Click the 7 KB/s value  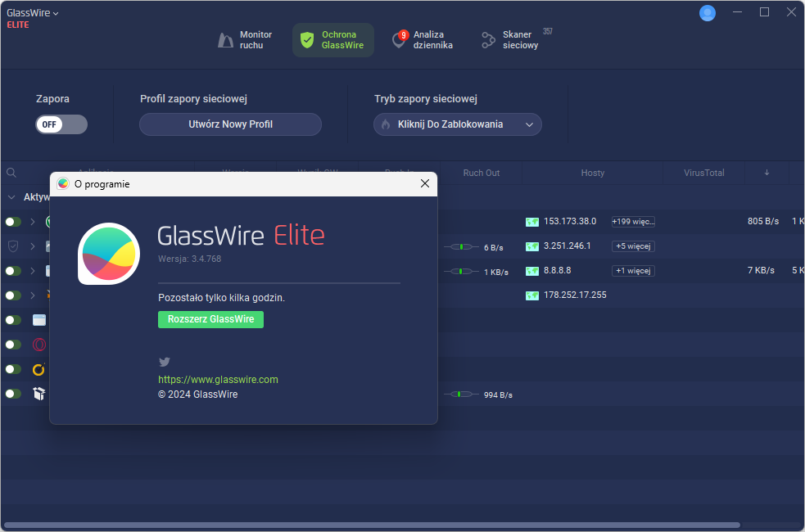(761, 270)
